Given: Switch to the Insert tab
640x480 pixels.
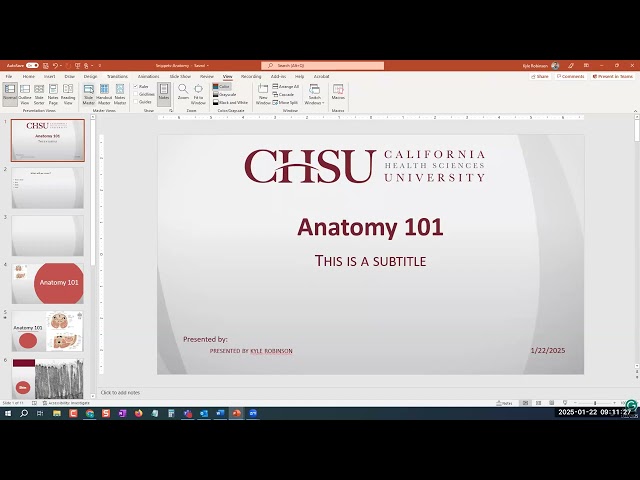Looking at the screenshot, I should 49,76.
